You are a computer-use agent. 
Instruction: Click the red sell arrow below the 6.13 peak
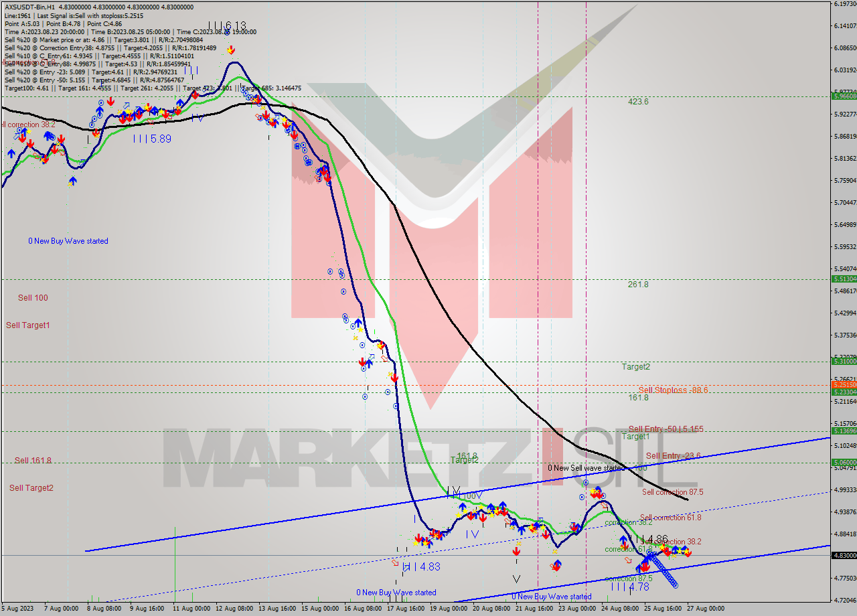click(230, 50)
